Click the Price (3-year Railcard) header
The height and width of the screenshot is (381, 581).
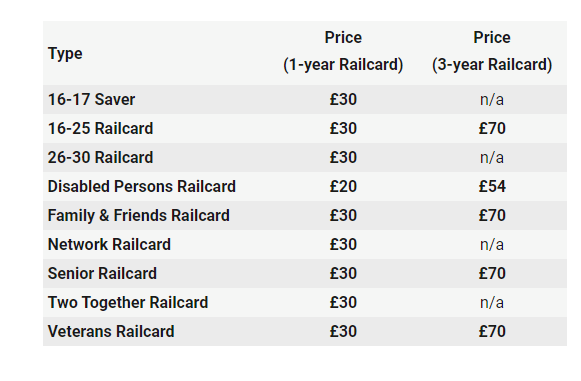tap(492, 51)
